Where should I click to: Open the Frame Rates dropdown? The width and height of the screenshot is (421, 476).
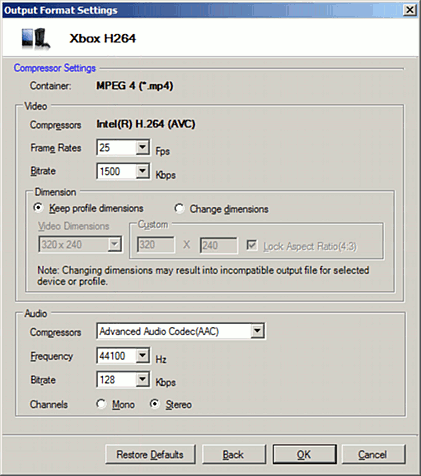click(143, 147)
